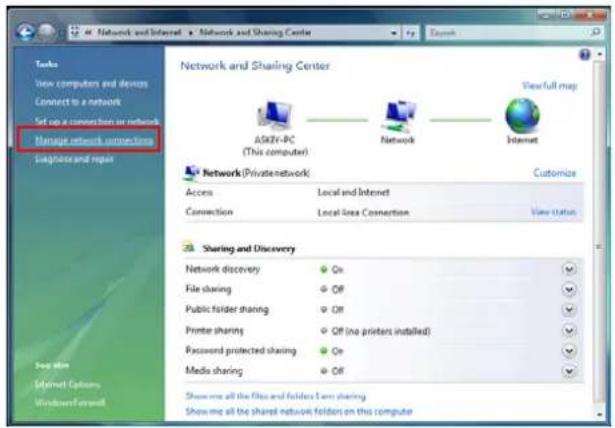Click View status link

point(553,212)
